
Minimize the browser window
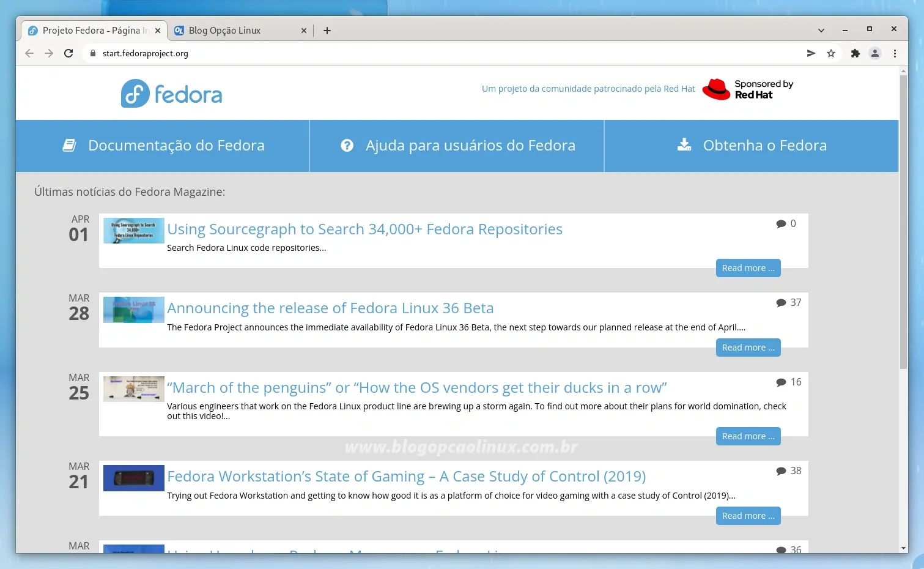(x=845, y=29)
